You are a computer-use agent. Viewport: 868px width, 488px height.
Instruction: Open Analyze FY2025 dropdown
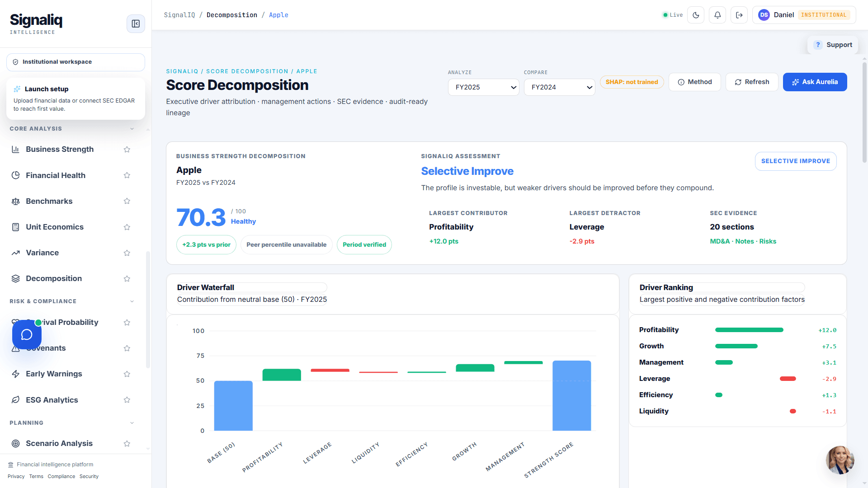(x=483, y=87)
